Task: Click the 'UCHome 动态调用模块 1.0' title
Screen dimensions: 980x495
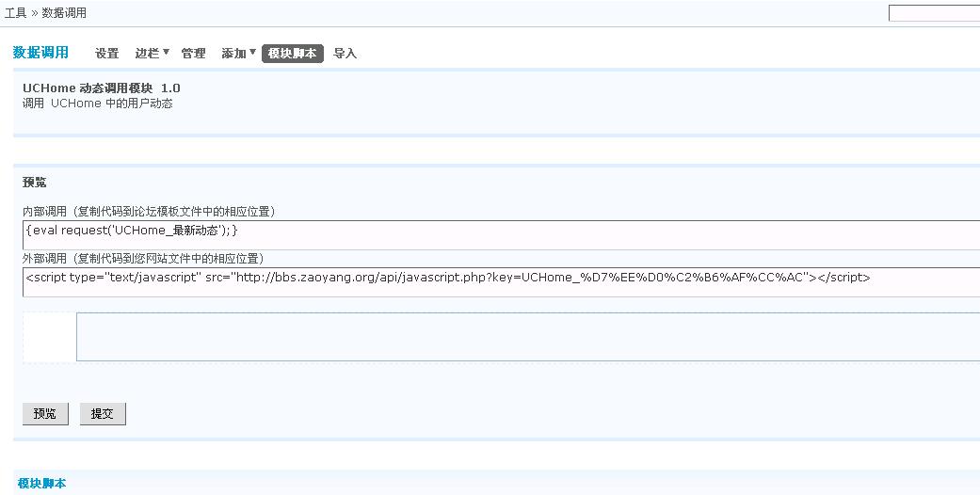Action: coord(102,88)
